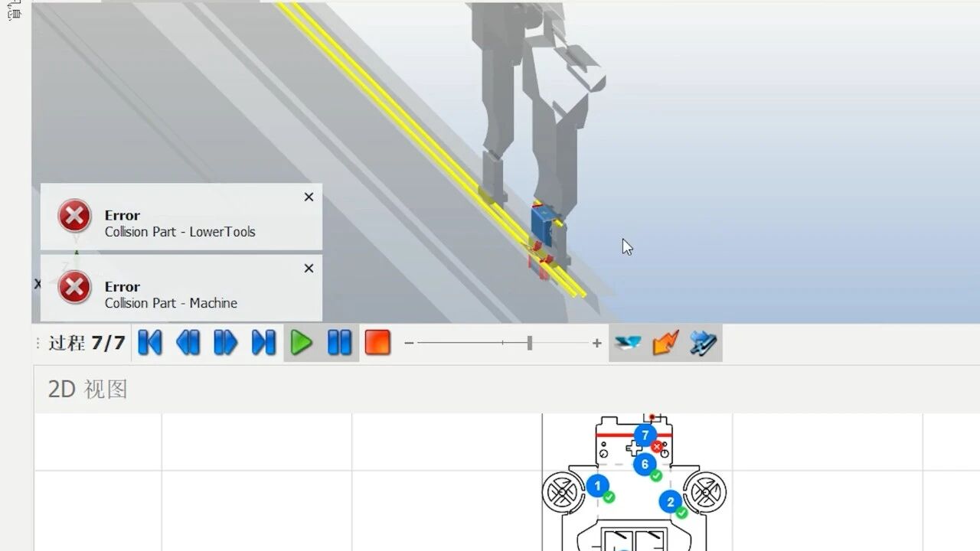Toggle the blue flat-sheet view icon
Viewport: 980px width, 551px height.
628,343
